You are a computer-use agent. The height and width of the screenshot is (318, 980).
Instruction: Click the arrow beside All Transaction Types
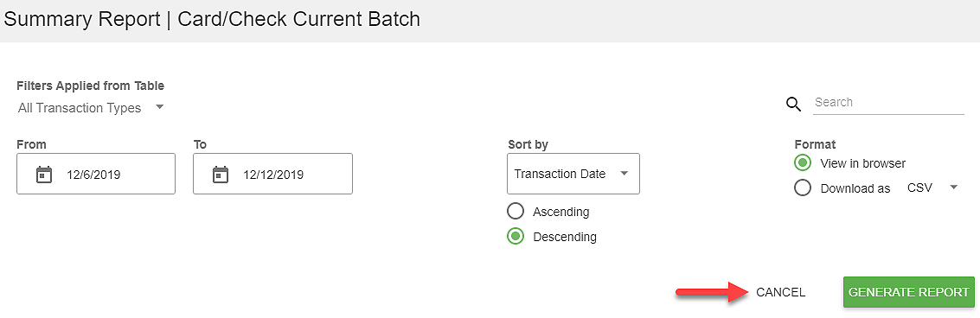pyautogui.click(x=159, y=107)
